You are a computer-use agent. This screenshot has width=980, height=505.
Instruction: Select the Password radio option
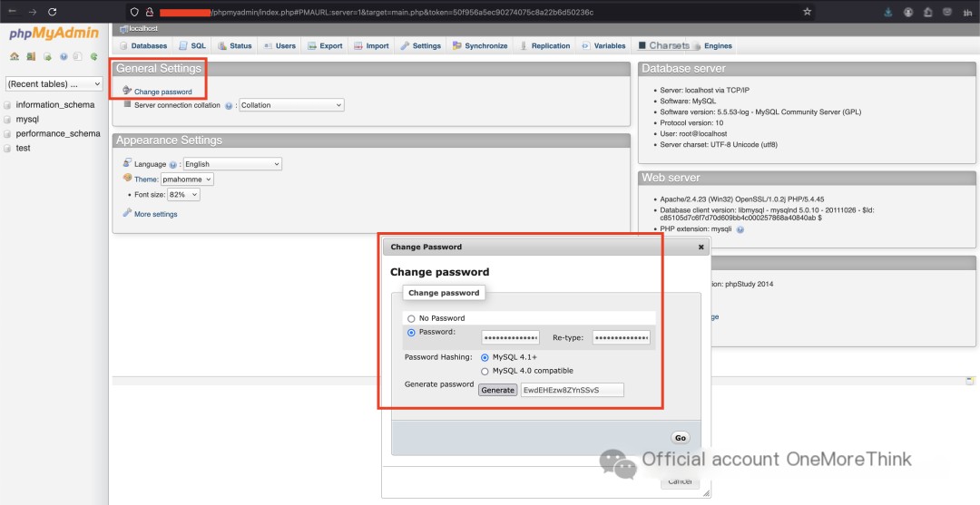pyautogui.click(x=411, y=333)
